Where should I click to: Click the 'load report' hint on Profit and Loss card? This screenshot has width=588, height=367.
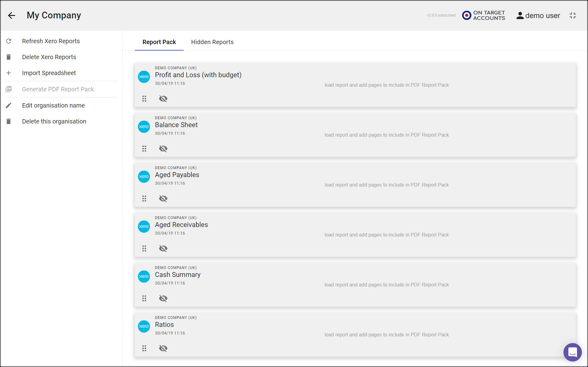386,85
